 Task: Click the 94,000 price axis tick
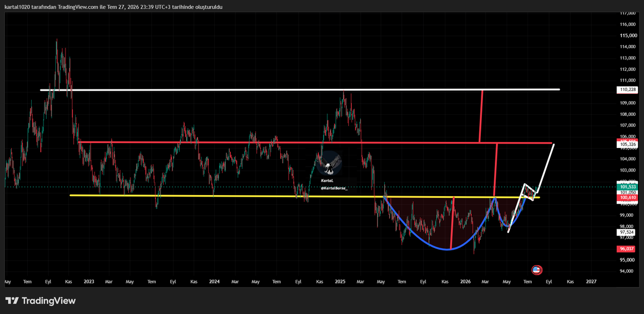(627, 271)
